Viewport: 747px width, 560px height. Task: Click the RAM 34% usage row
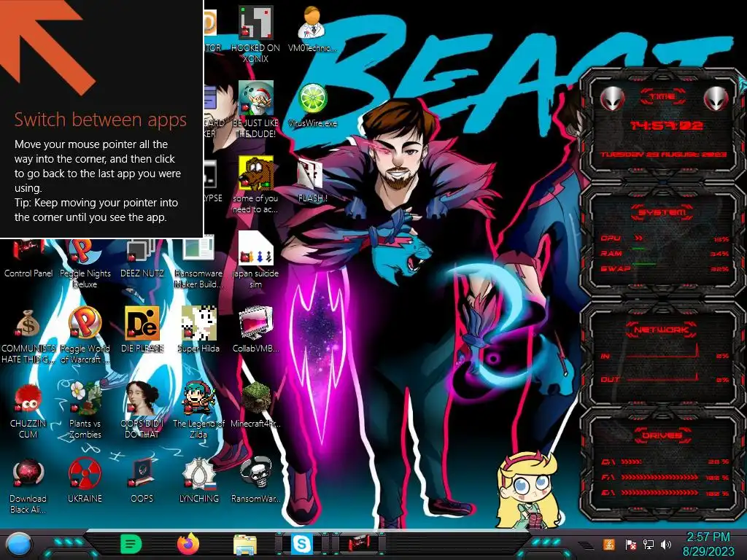[x=665, y=253]
